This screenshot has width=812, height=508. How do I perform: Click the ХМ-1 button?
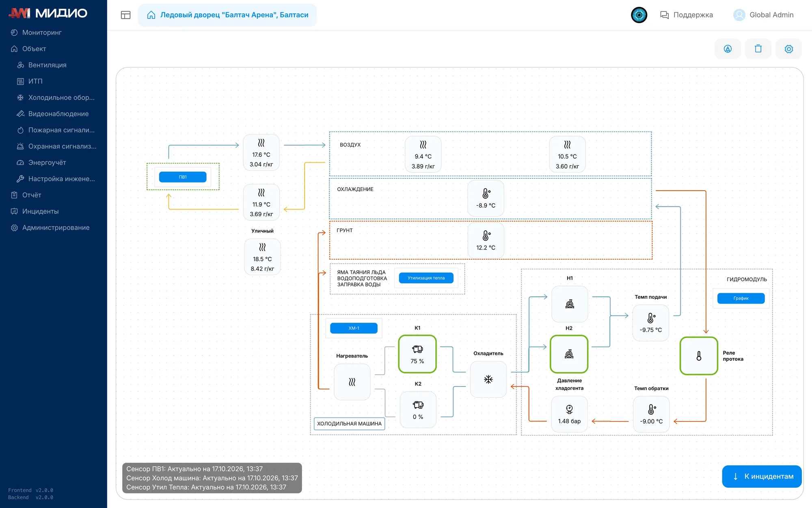pos(354,328)
